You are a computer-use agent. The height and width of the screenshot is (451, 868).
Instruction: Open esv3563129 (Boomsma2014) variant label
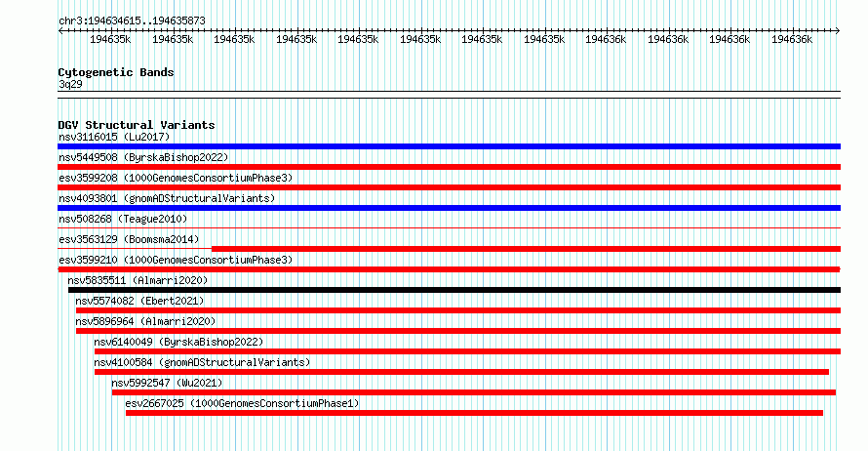tap(129, 239)
